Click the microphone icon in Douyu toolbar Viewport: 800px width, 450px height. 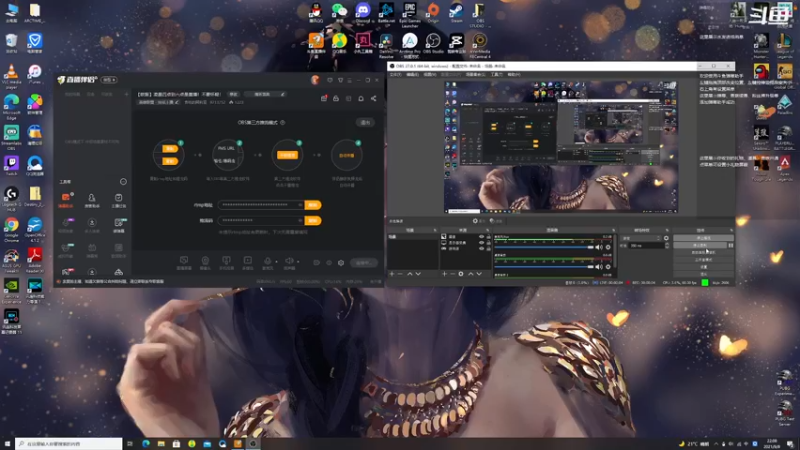267,261
